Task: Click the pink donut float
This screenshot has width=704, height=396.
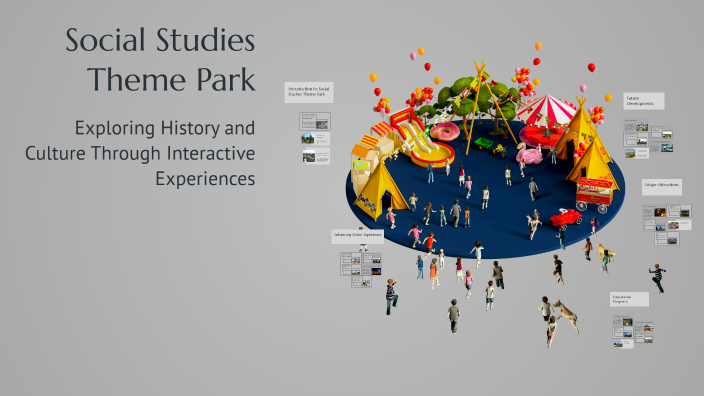Action: (444, 132)
